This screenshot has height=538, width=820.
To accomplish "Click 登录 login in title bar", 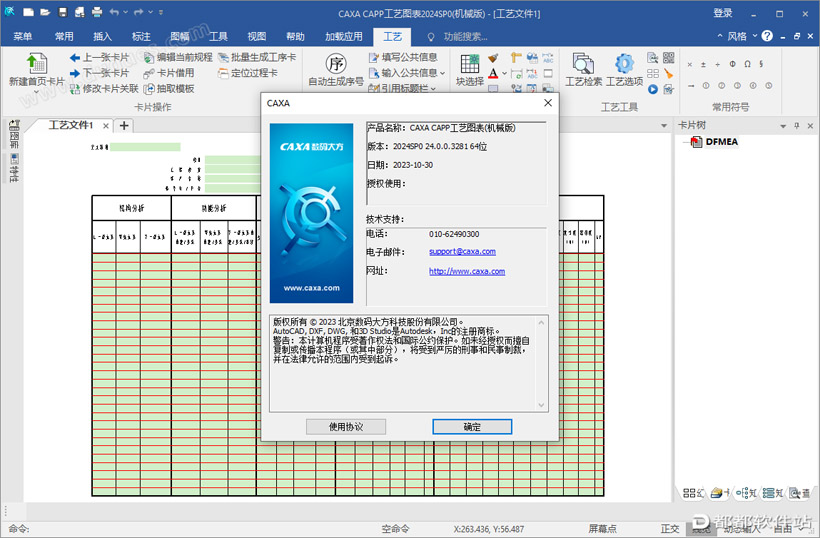I will (723, 13).
